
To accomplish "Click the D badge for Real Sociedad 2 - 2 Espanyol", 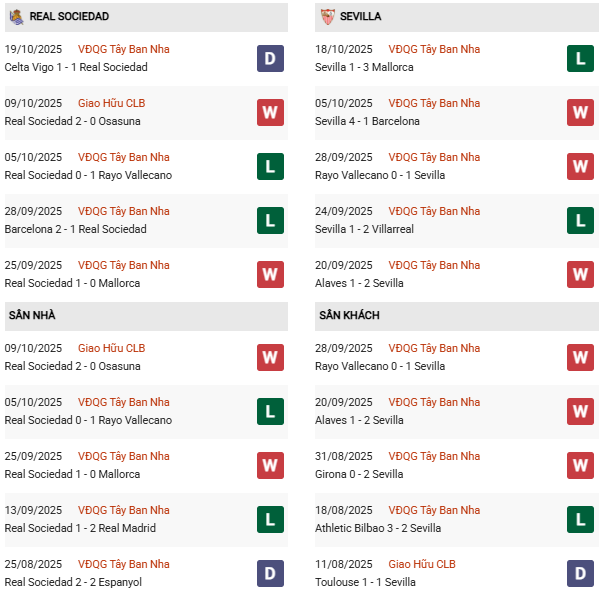I will tap(270, 573).
